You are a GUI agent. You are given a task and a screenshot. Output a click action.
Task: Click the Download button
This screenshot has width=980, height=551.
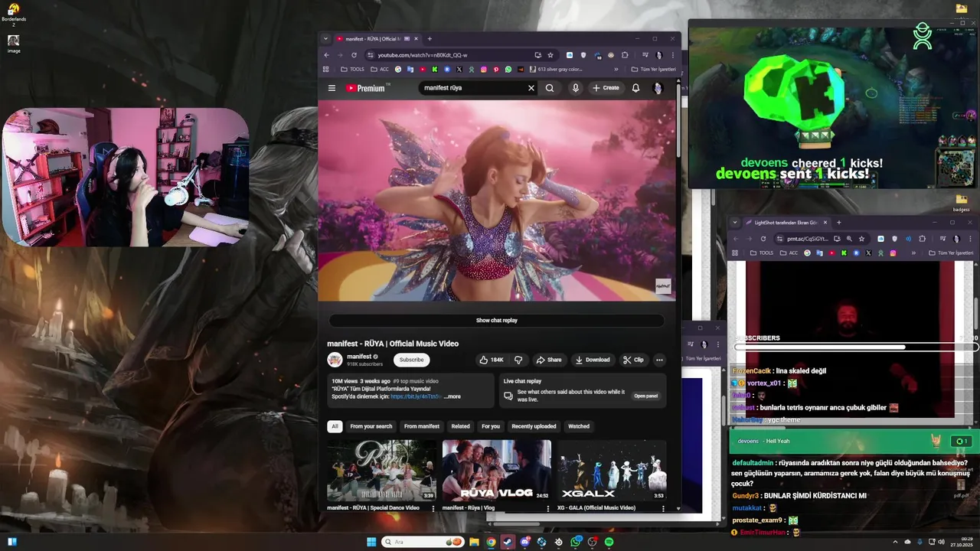(593, 360)
